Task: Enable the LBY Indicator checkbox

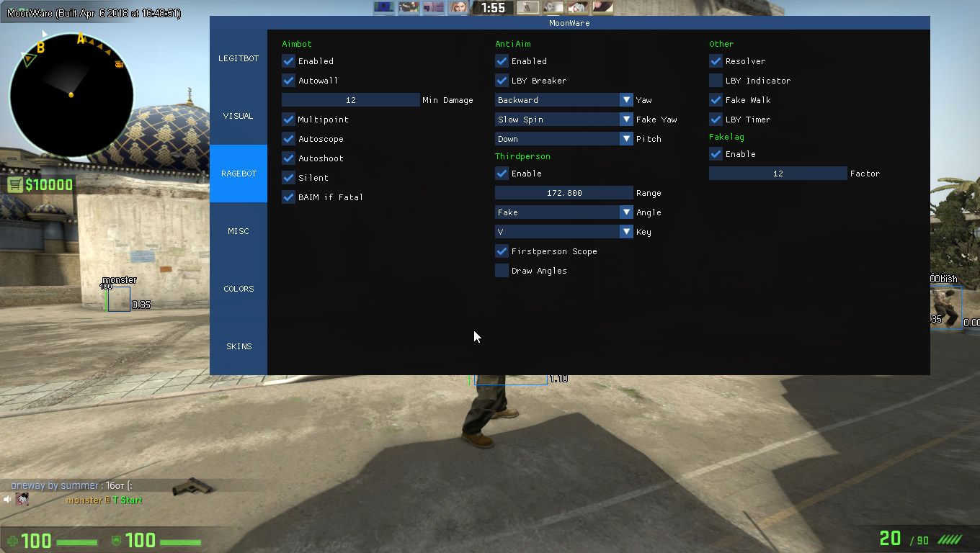Action: 716,81
